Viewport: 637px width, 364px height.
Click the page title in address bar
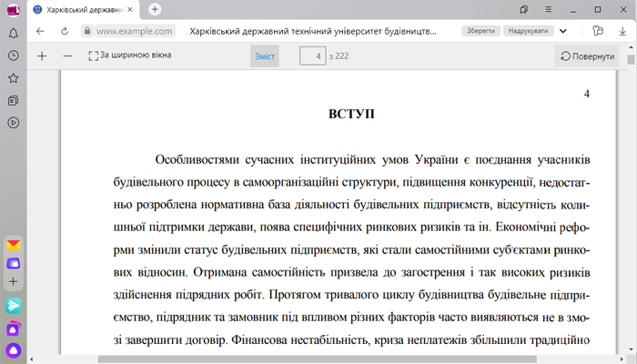click(313, 31)
